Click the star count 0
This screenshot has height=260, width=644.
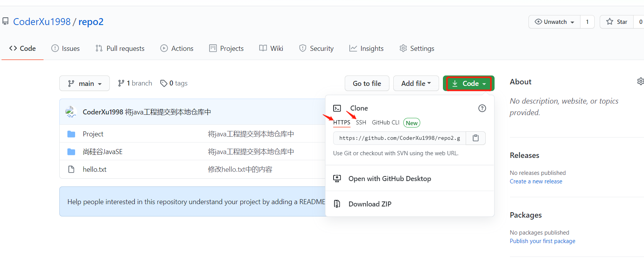640,22
